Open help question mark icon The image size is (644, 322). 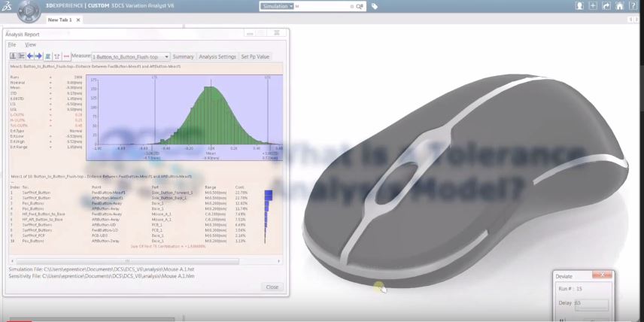(633, 6)
